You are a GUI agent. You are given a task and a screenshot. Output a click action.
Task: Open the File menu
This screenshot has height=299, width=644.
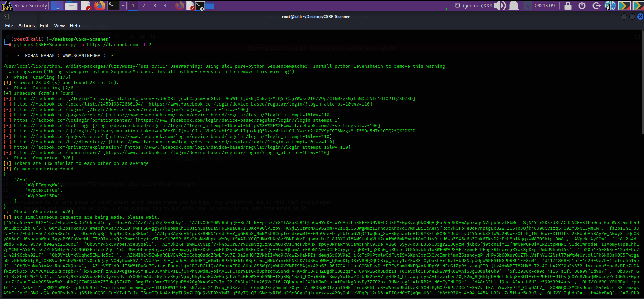point(9,26)
